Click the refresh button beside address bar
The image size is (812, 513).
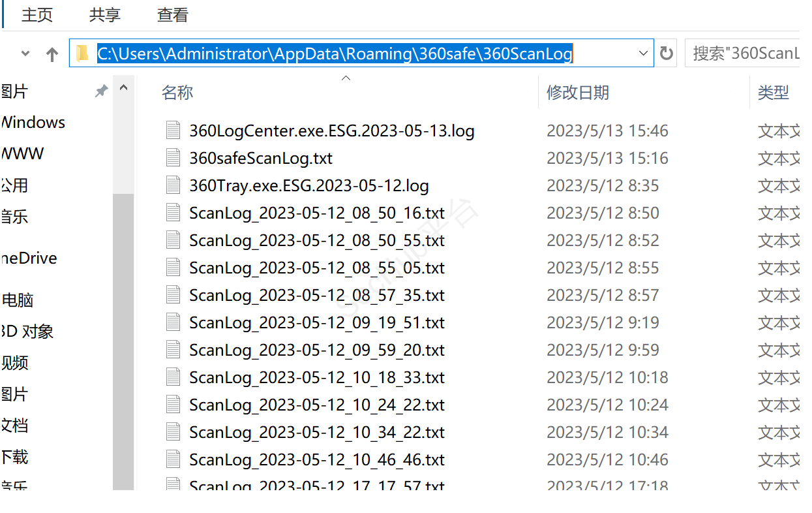666,54
